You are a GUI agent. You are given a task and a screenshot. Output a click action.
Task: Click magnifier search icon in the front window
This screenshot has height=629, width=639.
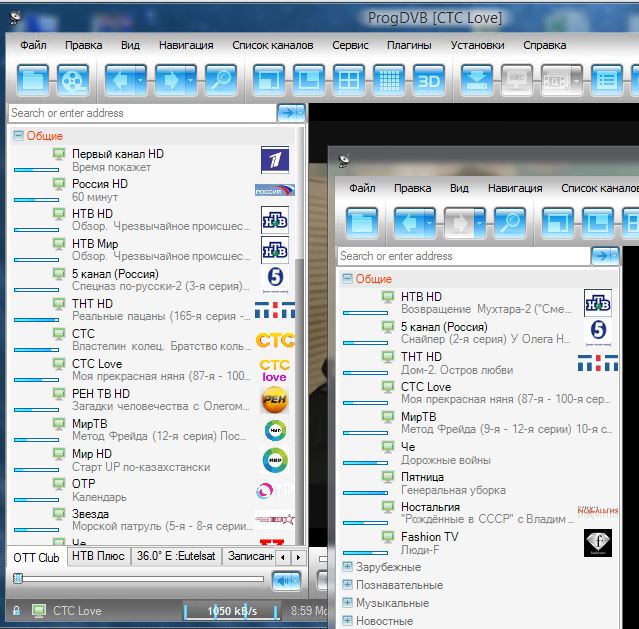point(509,221)
